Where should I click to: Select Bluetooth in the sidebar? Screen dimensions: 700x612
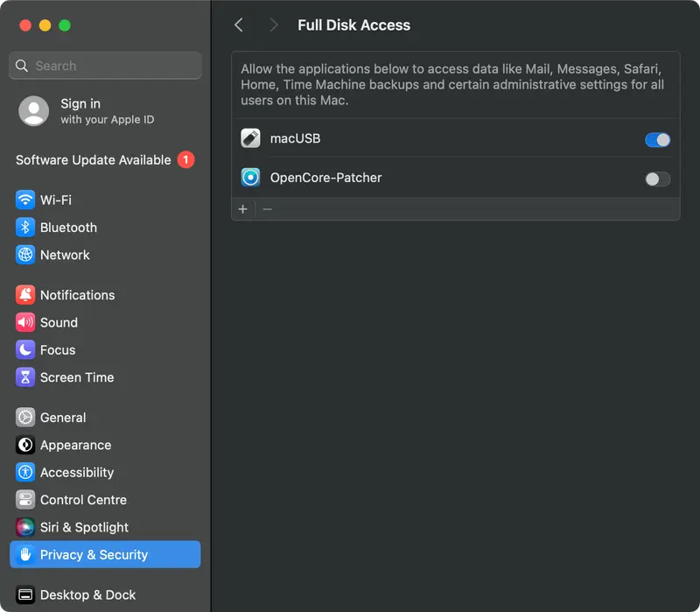(x=66, y=228)
